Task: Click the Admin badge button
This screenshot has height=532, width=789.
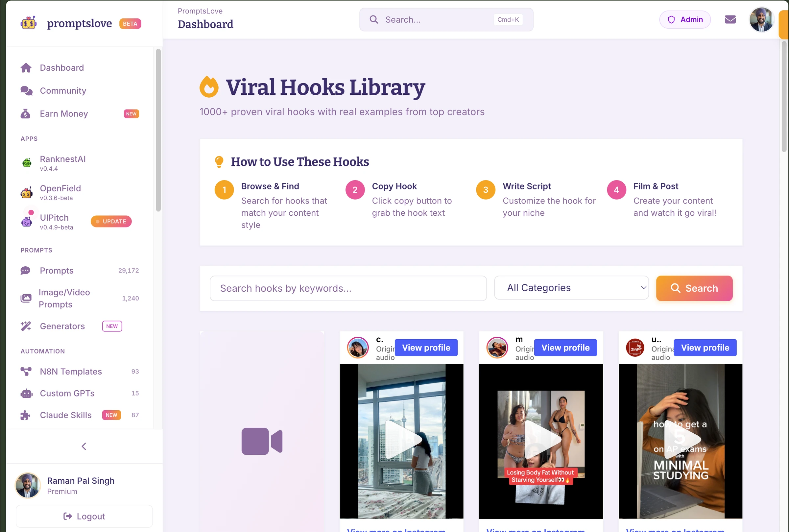Action: [x=685, y=20]
